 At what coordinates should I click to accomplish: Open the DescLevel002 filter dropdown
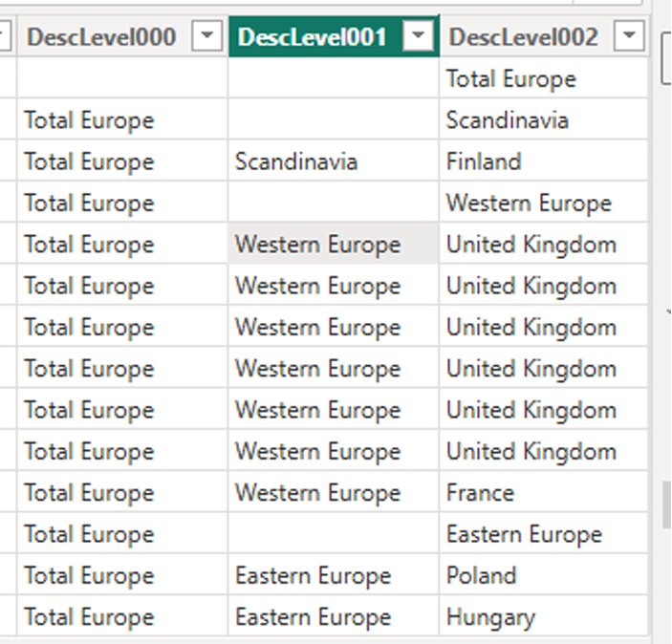click(x=629, y=36)
